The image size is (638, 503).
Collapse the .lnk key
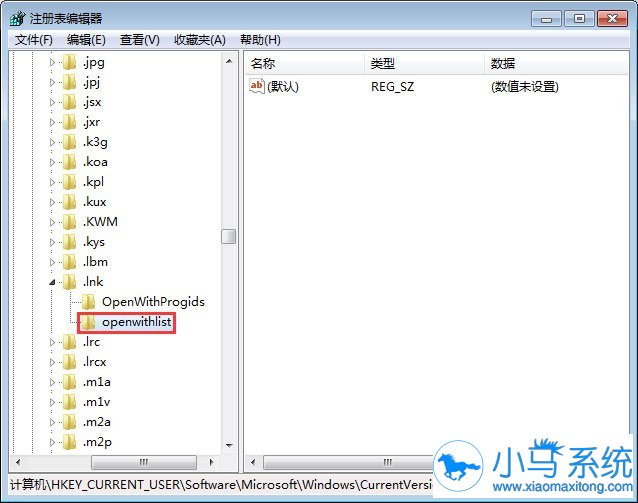[x=52, y=282]
